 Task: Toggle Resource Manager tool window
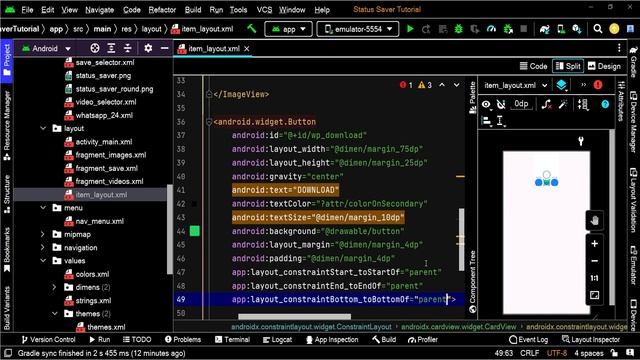7,125
